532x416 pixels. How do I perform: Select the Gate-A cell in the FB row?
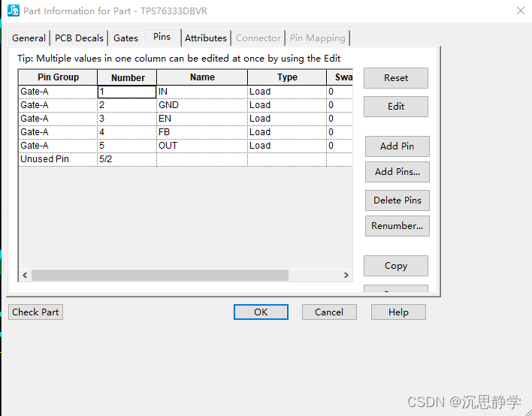58,132
